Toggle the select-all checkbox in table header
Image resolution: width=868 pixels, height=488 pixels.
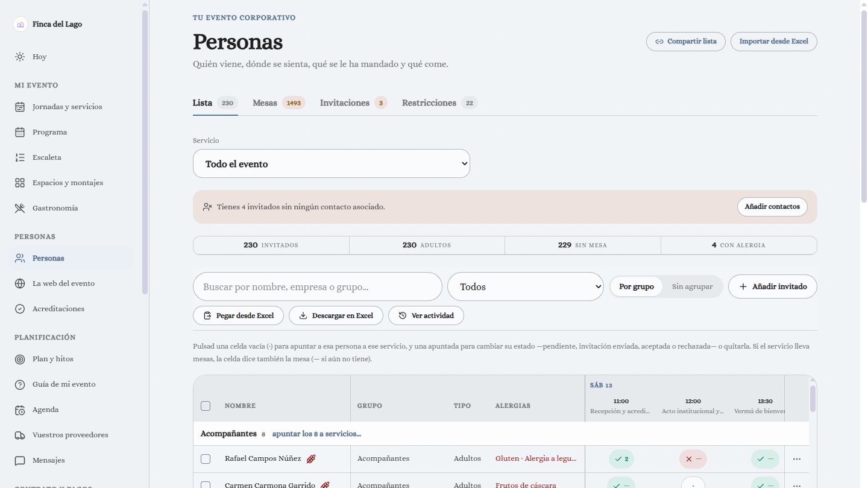pyautogui.click(x=206, y=406)
